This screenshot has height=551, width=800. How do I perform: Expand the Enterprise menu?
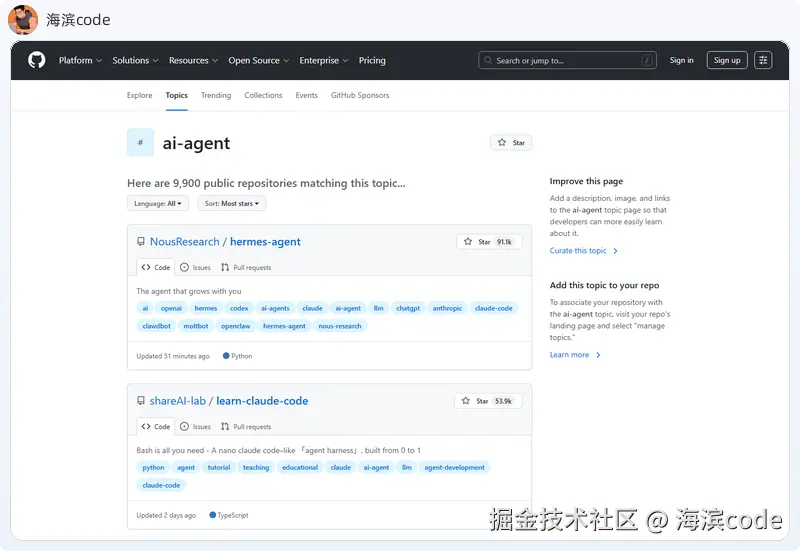point(323,60)
